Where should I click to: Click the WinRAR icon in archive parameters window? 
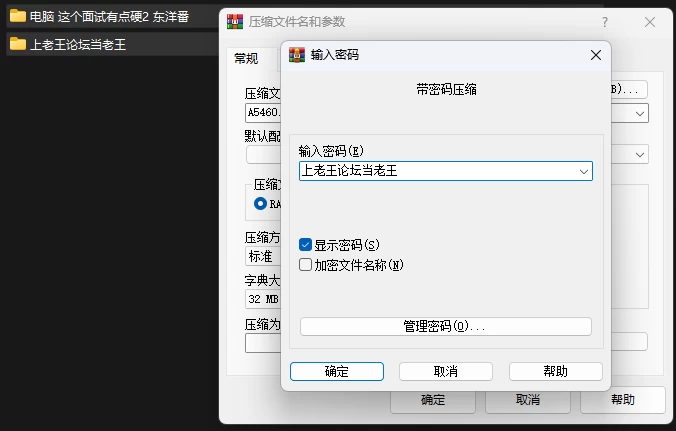[x=235, y=22]
